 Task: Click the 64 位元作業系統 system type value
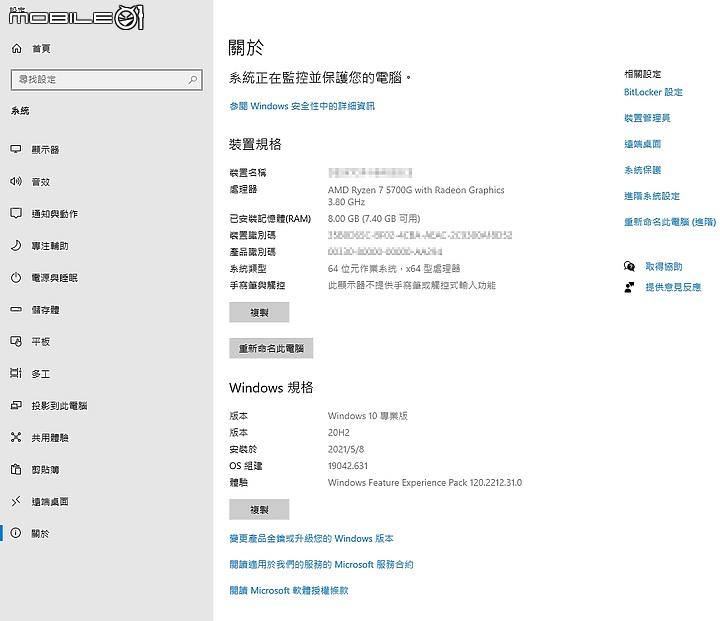(x=394, y=269)
